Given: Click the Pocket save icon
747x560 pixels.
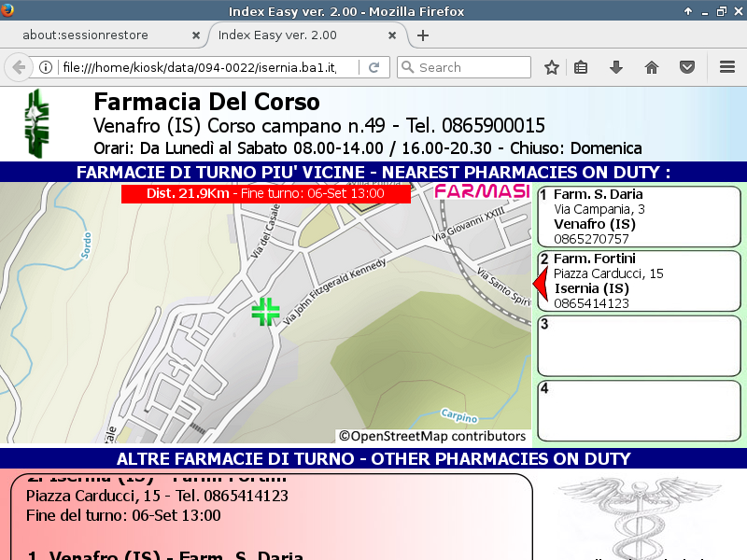Looking at the screenshot, I should coord(686,67).
